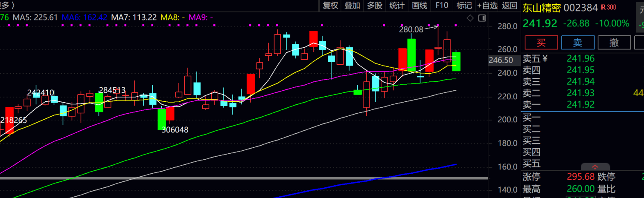The image size is (644, 198).
Task: Click the 卖五 price 241.96
Action: pyautogui.click(x=580, y=59)
